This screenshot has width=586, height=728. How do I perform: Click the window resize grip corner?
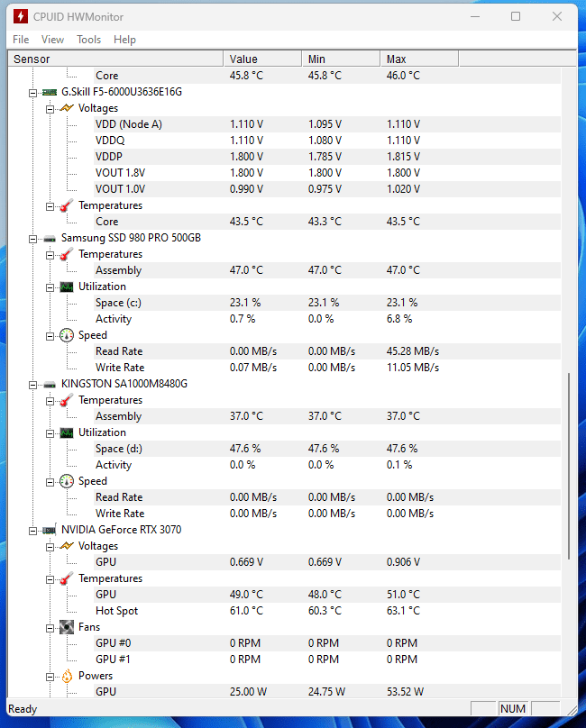pos(572,710)
